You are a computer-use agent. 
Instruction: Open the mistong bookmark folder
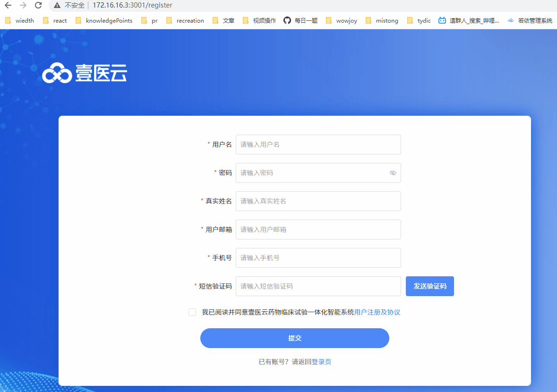pos(382,20)
